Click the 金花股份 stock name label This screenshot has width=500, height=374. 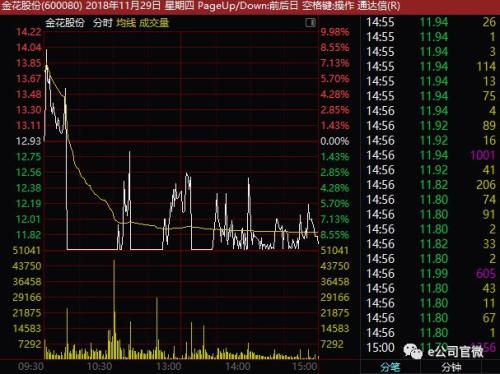(x=65, y=23)
